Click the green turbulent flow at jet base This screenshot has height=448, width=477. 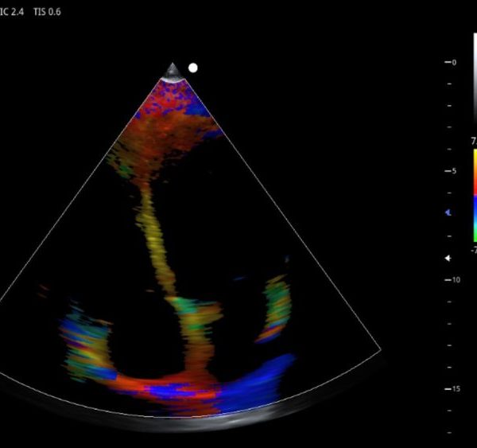click(x=195, y=312)
